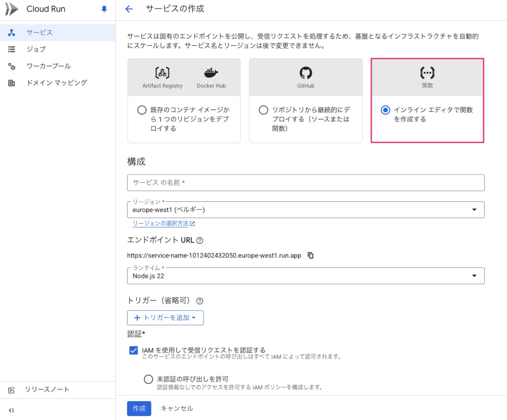Click the 関数 function brackets icon

point(427,73)
